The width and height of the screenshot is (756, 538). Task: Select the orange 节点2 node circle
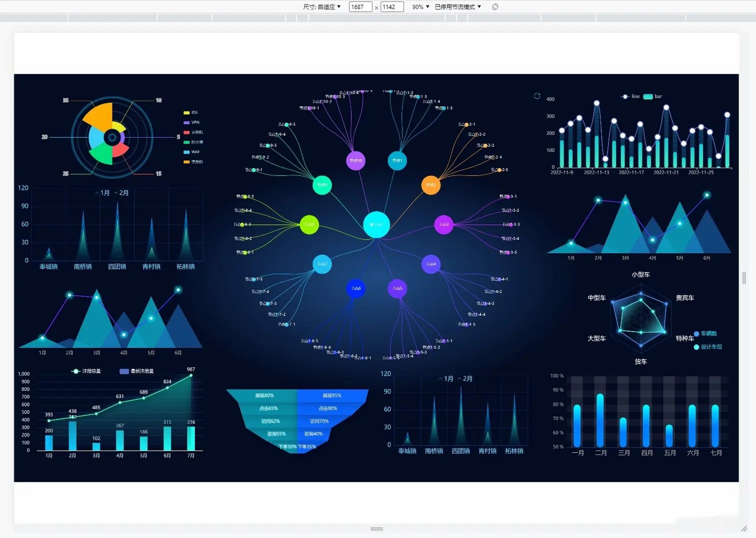(430, 185)
